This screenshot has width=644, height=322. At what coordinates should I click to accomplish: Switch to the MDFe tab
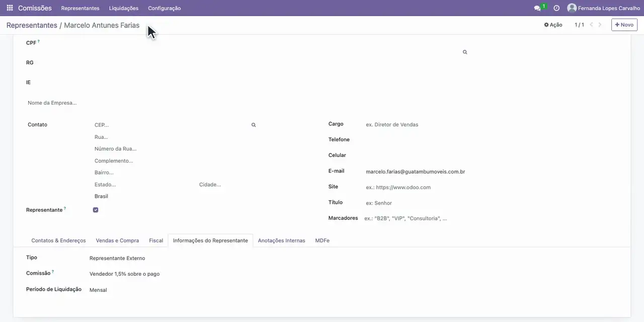click(x=323, y=240)
